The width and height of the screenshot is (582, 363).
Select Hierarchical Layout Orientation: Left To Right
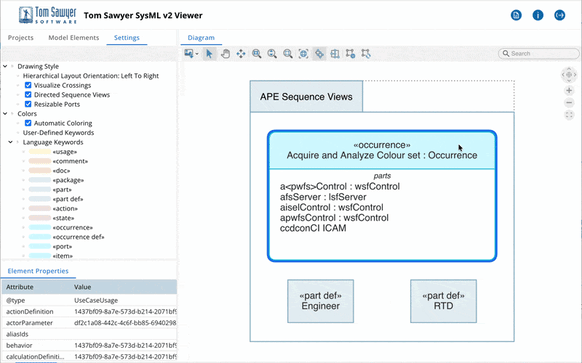coord(91,76)
